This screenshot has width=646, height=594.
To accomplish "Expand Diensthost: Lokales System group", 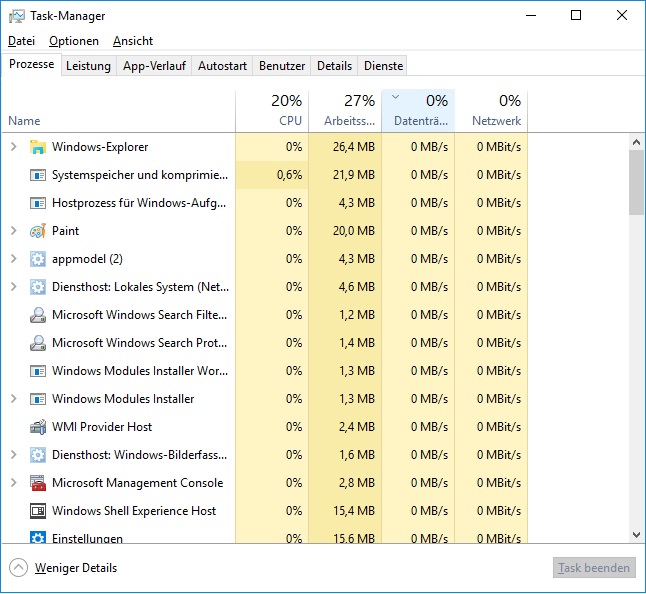I will [x=14, y=287].
